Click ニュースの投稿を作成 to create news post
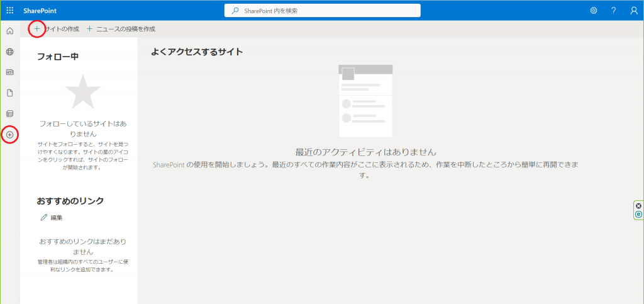This screenshot has width=644, height=304. [x=125, y=29]
